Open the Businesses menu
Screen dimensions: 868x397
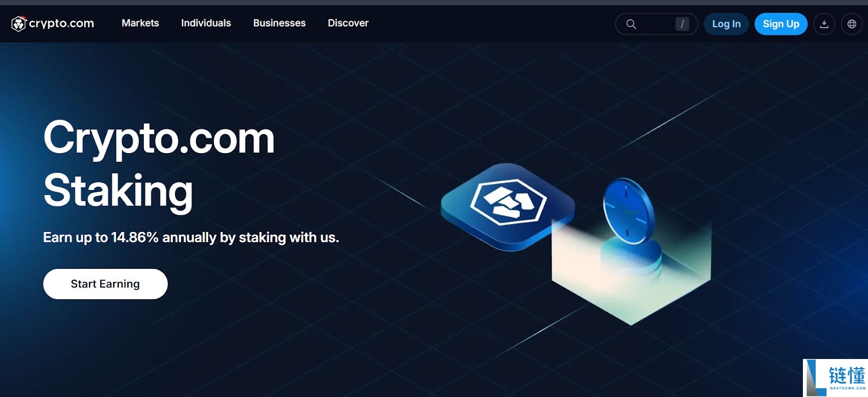click(x=279, y=23)
